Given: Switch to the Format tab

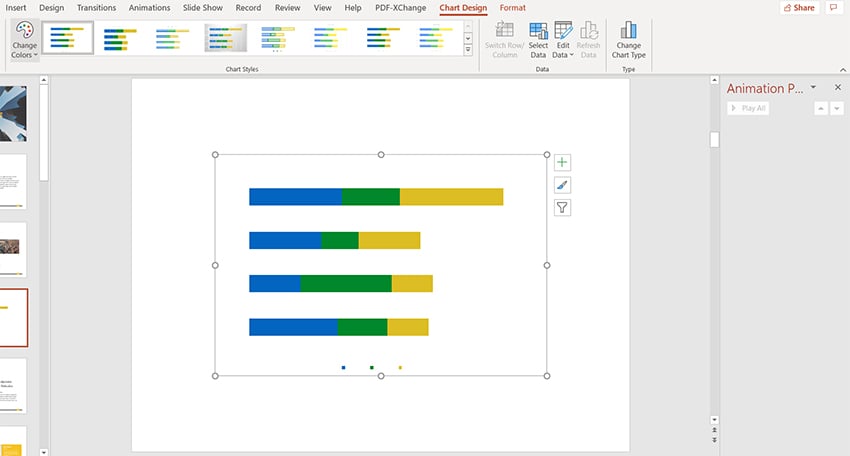Looking at the screenshot, I should coord(512,8).
